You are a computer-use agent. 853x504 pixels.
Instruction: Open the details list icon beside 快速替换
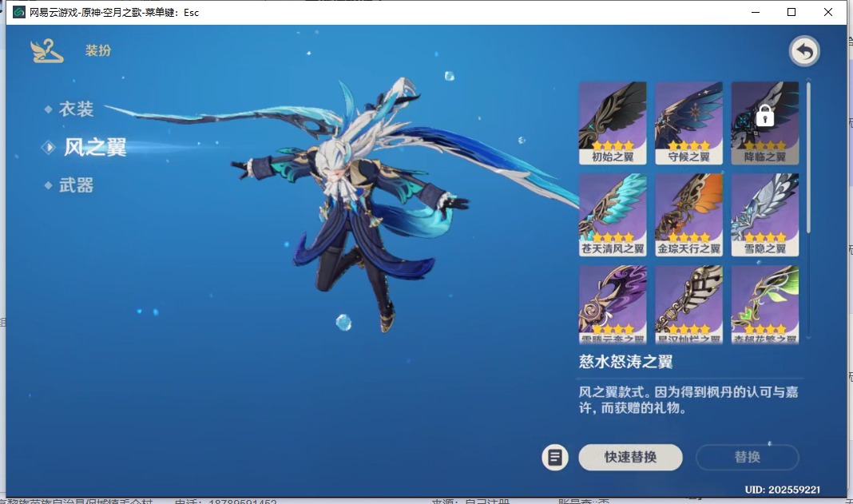click(x=555, y=458)
